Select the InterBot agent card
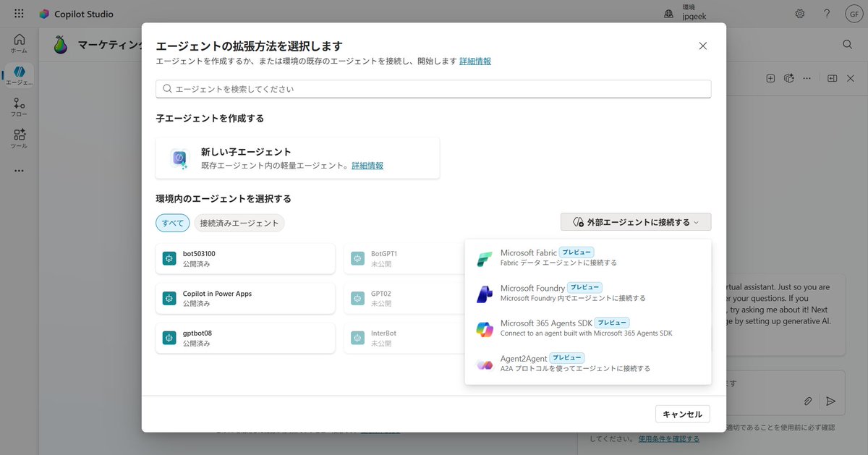Image resolution: width=868 pixels, height=455 pixels. (405, 338)
